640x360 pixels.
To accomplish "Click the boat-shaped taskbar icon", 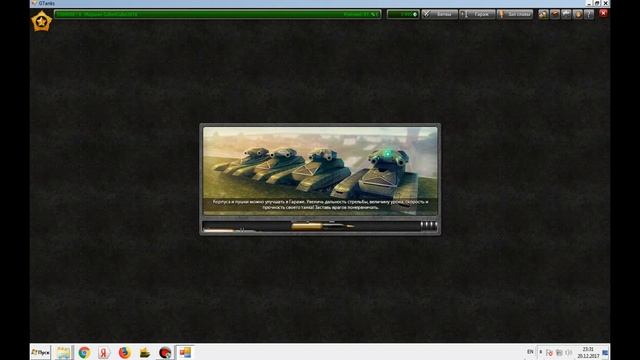I will point(145,352).
